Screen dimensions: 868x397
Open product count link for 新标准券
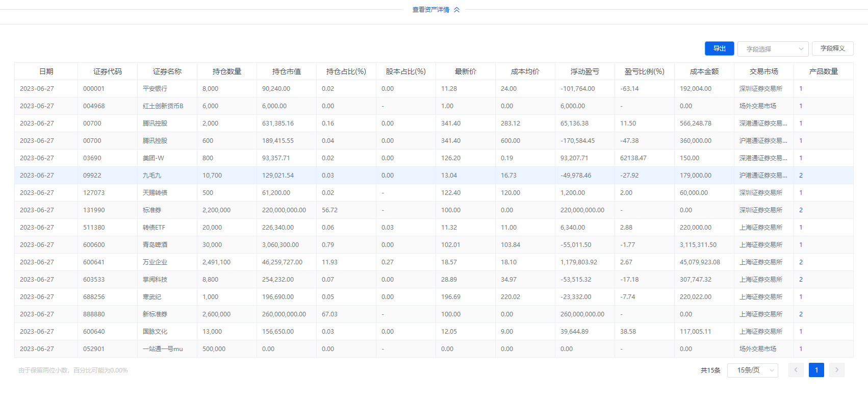(x=801, y=314)
